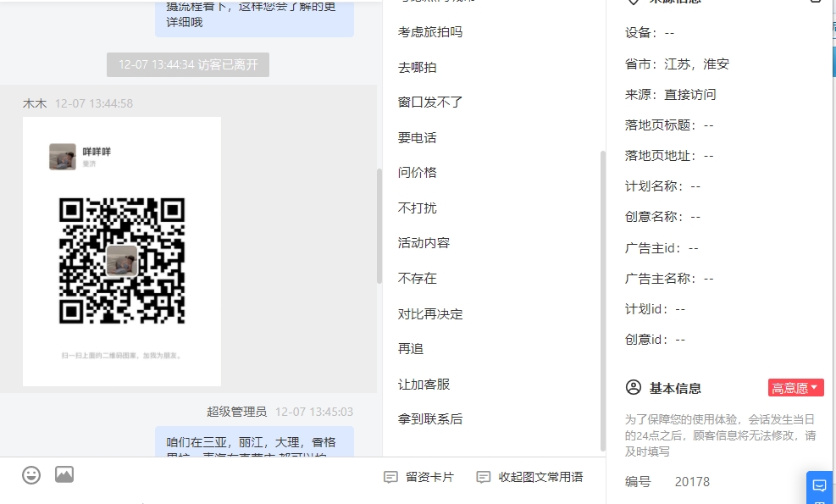Click the 编号 value 20178
This screenshot has width=836, height=504.
(692, 482)
